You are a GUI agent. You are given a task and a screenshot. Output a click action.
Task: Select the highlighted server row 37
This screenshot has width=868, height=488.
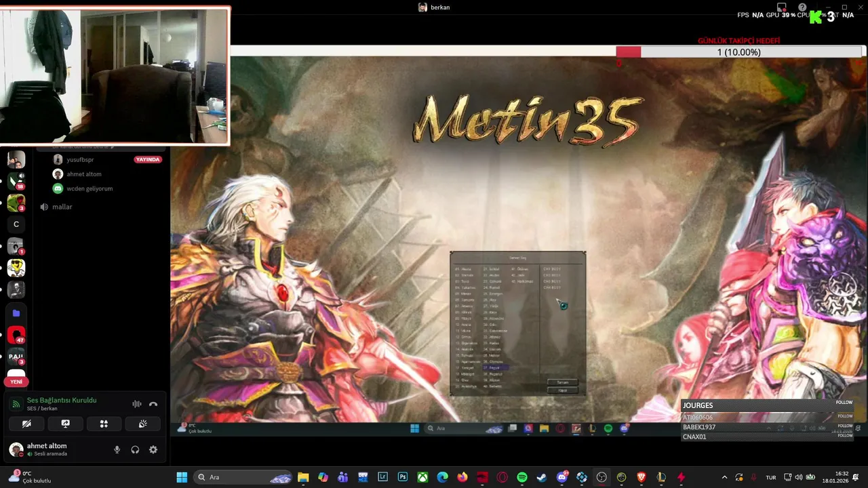495,368
